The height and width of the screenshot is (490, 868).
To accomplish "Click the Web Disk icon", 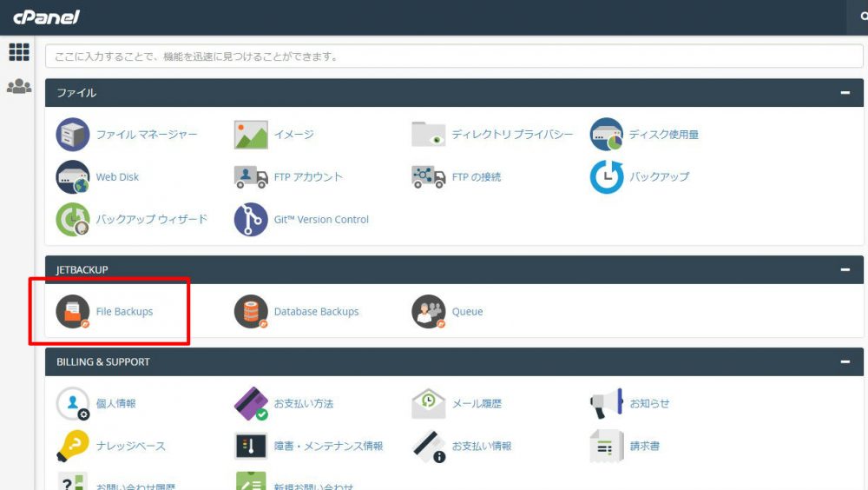I will click(73, 177).
